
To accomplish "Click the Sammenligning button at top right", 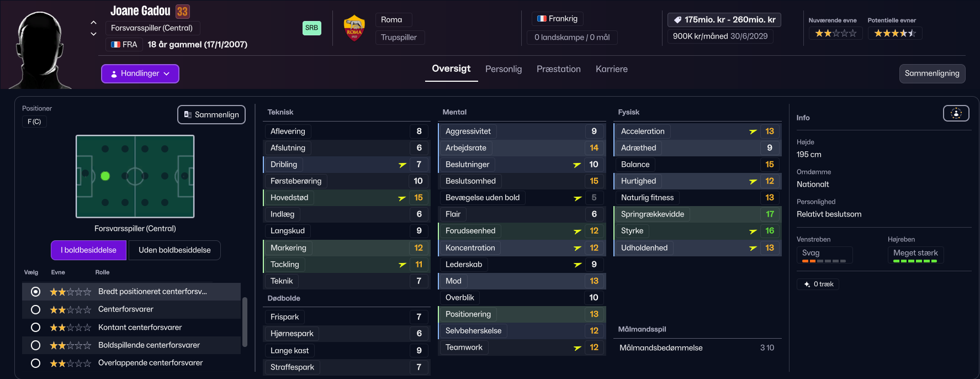I will click(932, 73).
